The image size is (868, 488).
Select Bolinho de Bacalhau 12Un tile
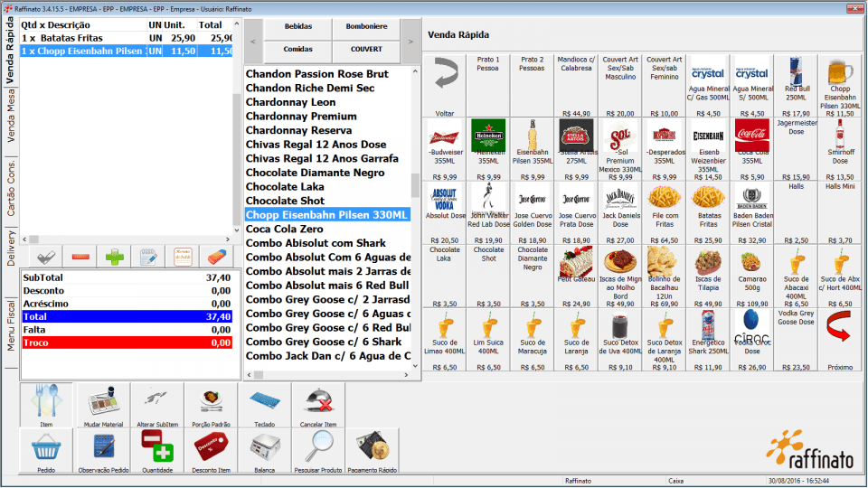click(665, 277)
